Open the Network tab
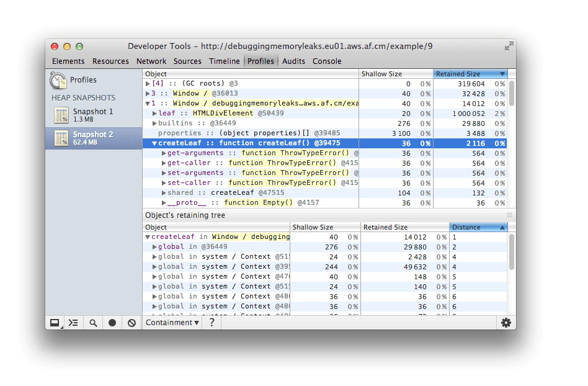588x386 pixels. [x=151, y=61]
